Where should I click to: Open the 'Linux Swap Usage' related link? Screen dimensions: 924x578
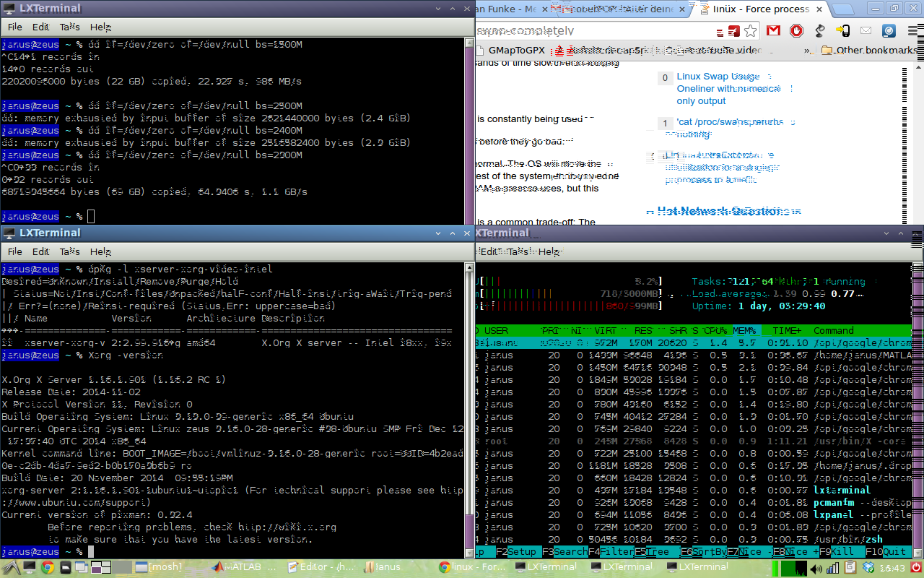718,77
